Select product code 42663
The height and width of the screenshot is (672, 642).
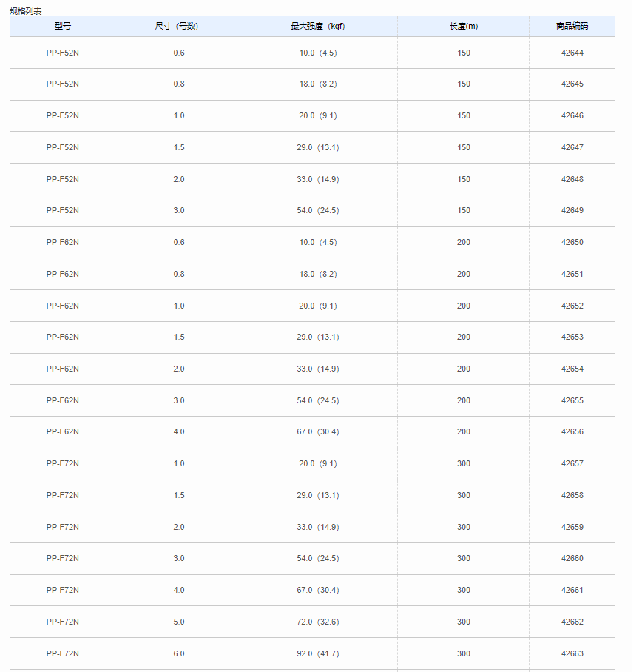pos(572,653)
